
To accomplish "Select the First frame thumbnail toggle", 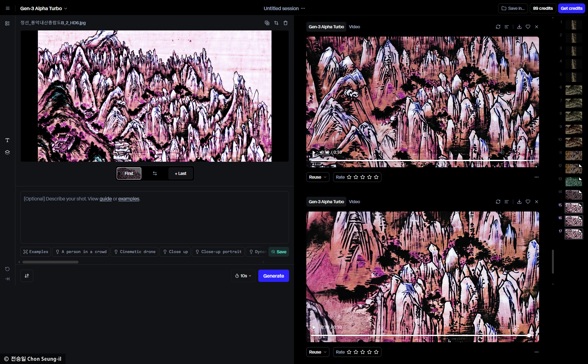I will (x=129, y=173).
